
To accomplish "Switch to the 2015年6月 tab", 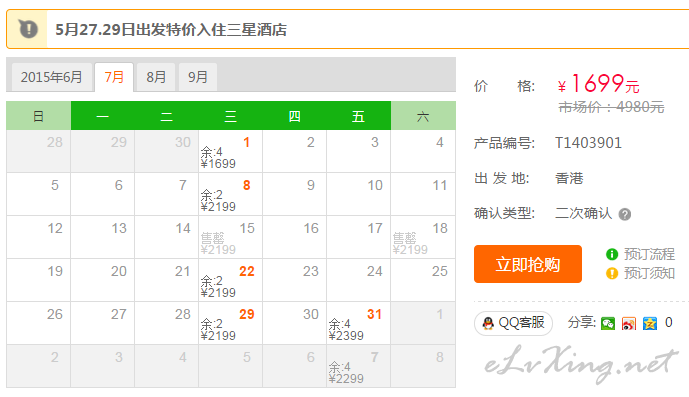I will click(52, 77).
